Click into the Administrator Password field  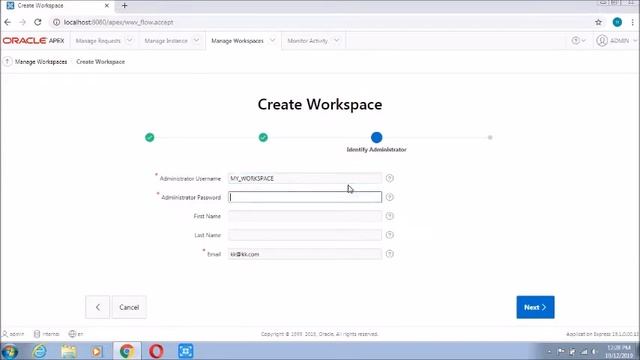click(x=305, y=197)
